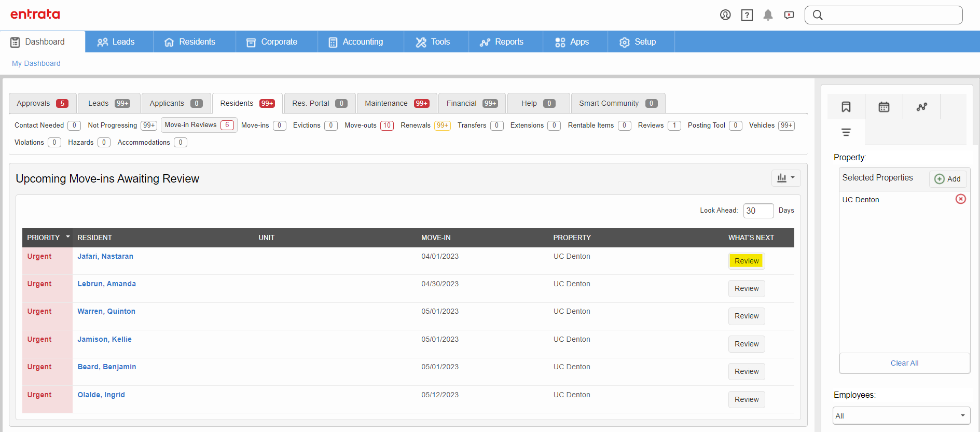Open the filter lines icon in side panel
Screen dimensions: 980x432
coord(846,132)
